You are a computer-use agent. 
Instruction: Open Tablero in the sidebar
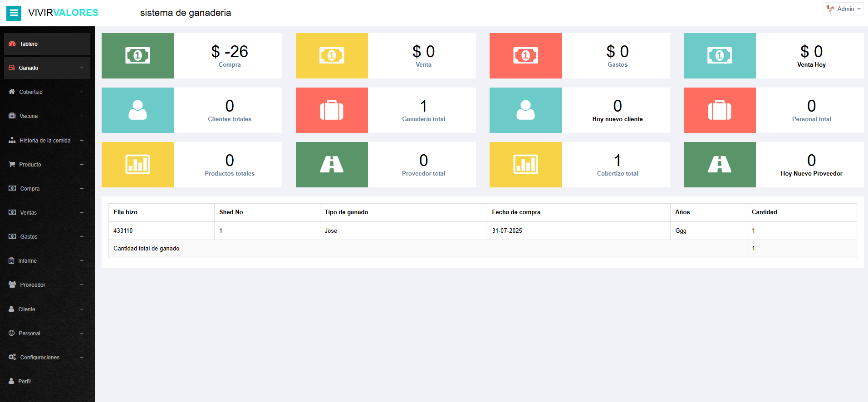[x=47, y=44]
